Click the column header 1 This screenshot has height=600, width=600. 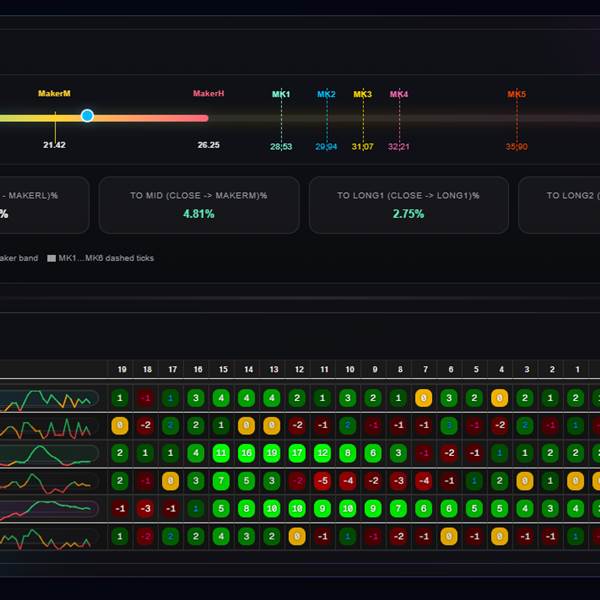coord(577,369)
